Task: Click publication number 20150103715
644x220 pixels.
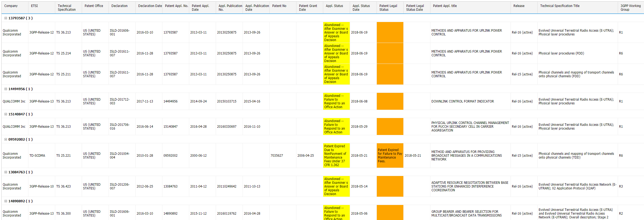Action: pyautogui.click(x=227, y=101)
